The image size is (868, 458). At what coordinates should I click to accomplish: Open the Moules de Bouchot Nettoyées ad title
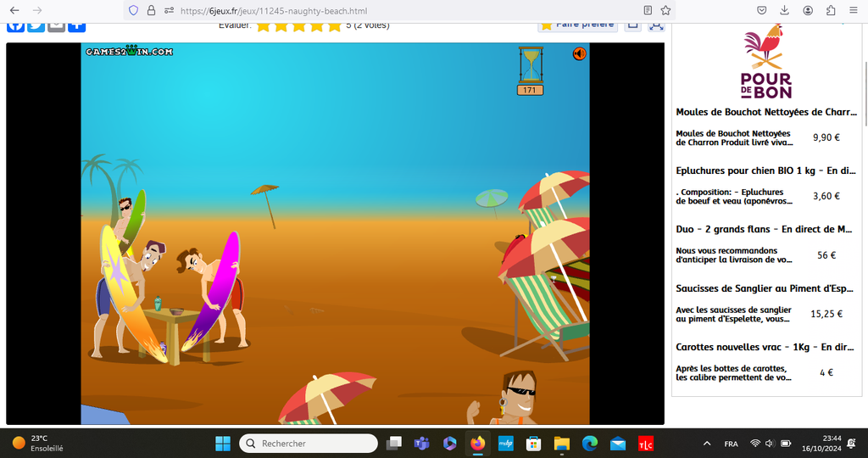click(x=766, y=112)
